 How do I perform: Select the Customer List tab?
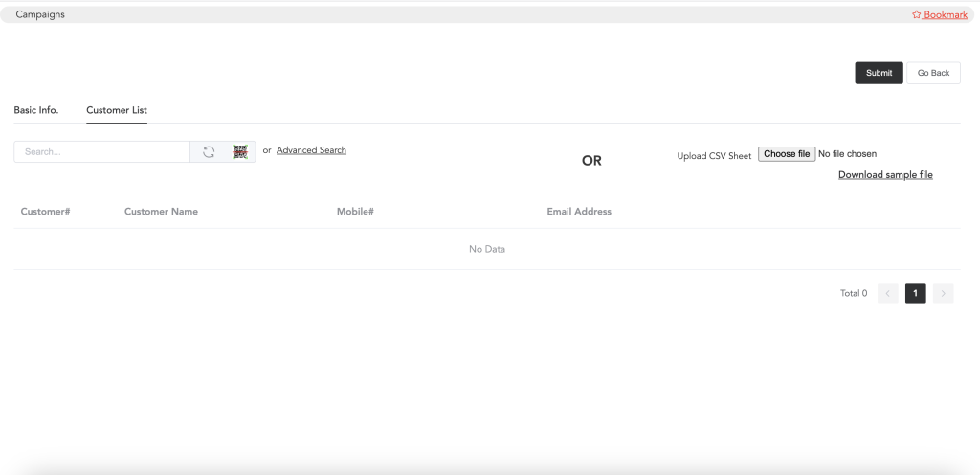117,110
